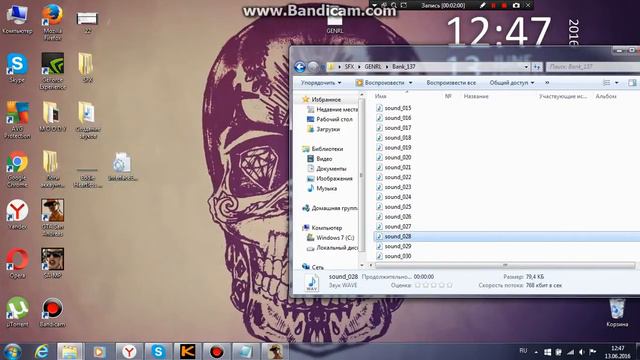Click the volume icon in the system tray
This screenshot has width=640, height=360.
pyautogui.click(x=582, y=352)
